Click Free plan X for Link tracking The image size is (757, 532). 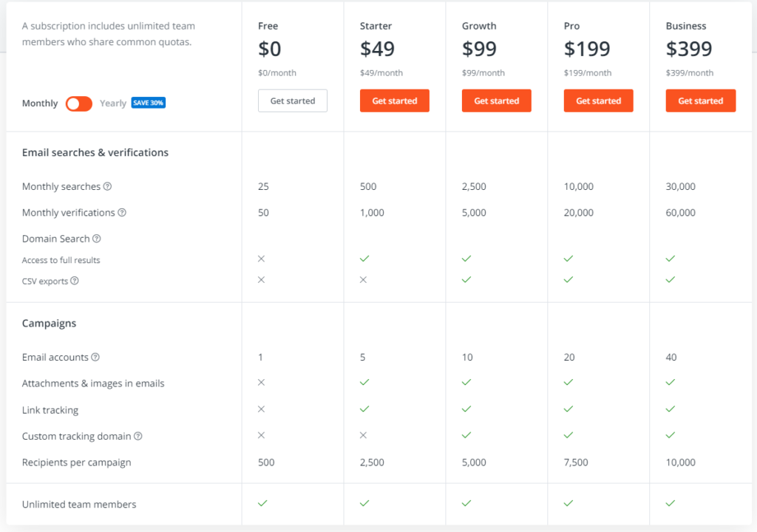[x=261, y=409]
